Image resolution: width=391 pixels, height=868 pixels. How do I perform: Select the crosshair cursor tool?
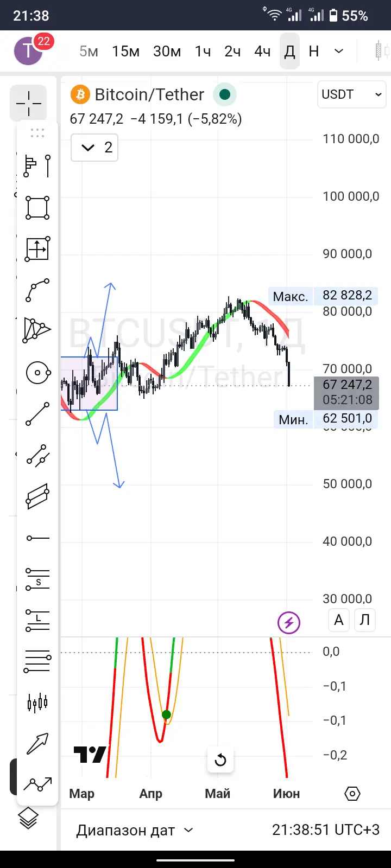tap(28, 103)
